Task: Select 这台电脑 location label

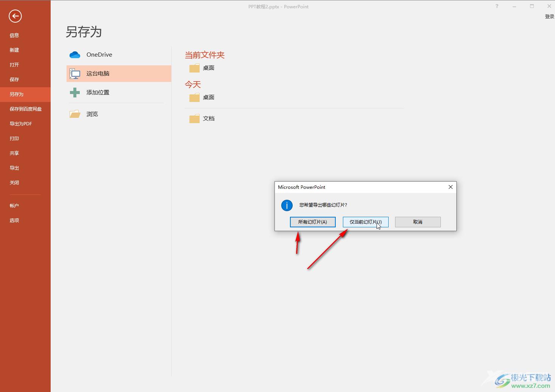Action: coord(98,74)
